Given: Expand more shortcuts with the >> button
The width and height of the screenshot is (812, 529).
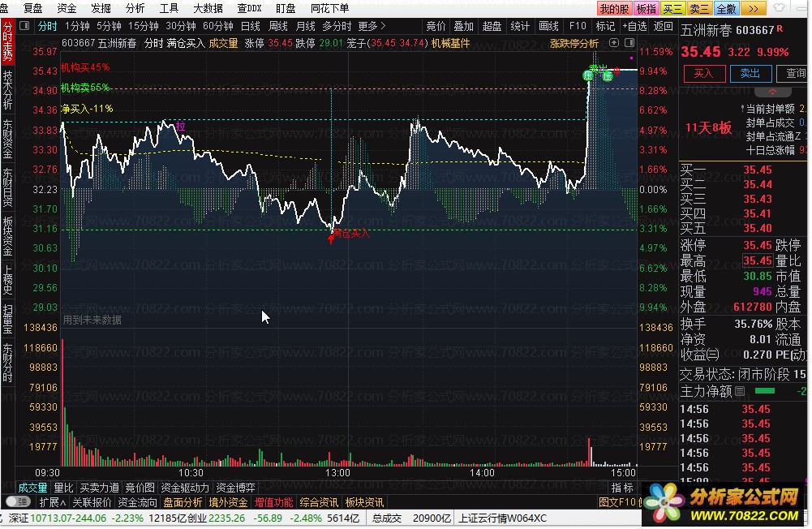Looking at the screenshot, I should (x=754, y=9).
